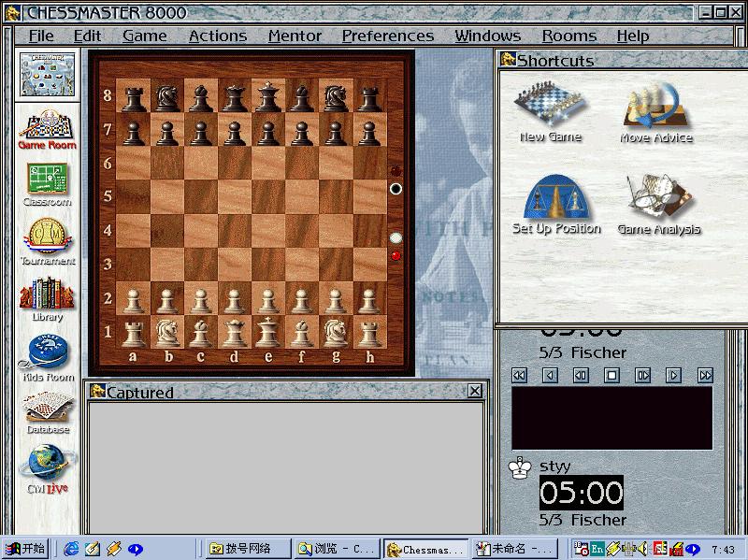Select the white rook on a1
The image size is (748, 560).
point(133,333)
